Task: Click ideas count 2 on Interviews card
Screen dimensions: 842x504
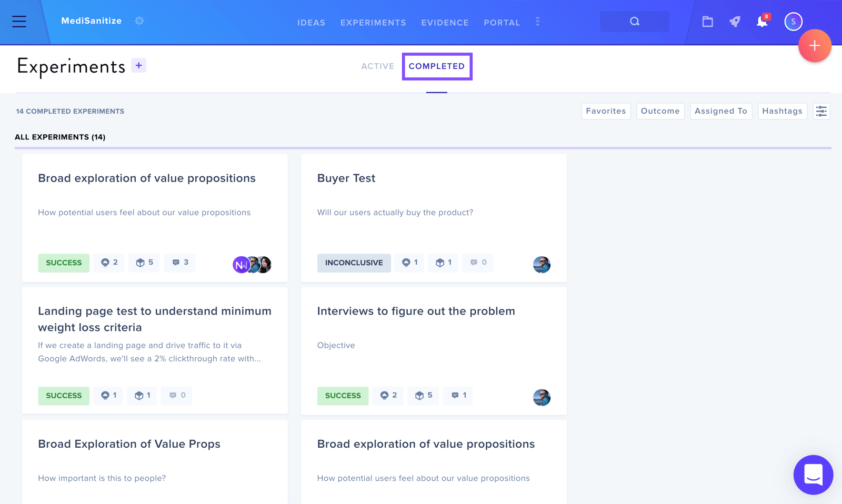Action: [388, 396]
